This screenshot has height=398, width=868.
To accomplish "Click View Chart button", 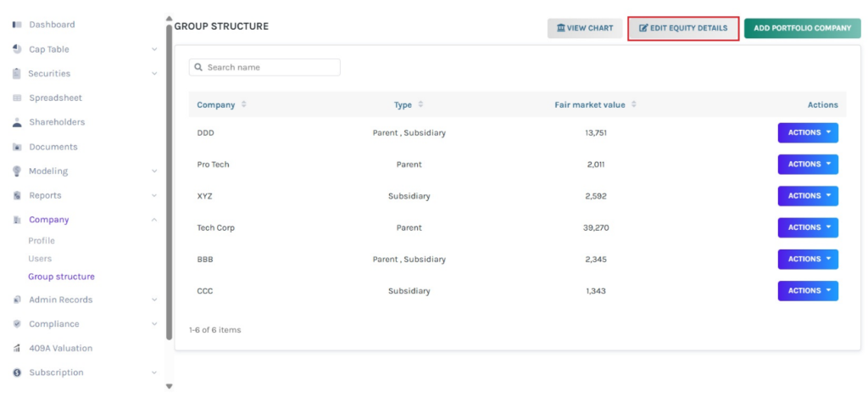I will [x=585, y=28].
